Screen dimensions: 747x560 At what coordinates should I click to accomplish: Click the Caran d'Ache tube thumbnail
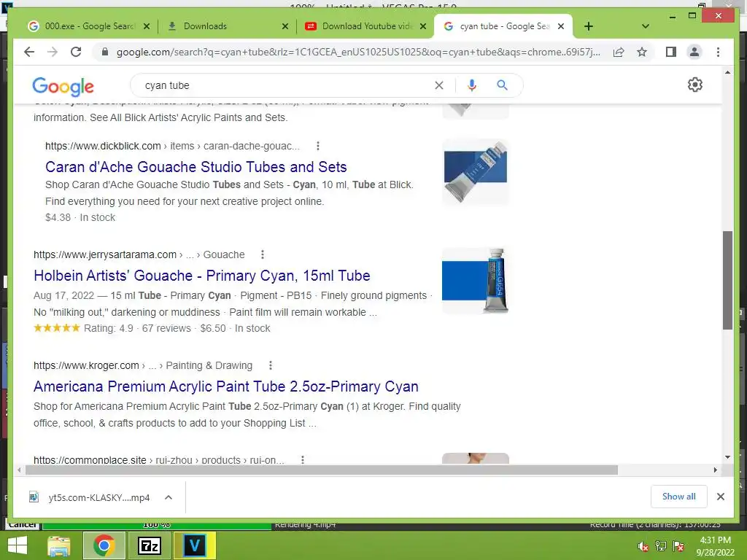click(476, 172)
